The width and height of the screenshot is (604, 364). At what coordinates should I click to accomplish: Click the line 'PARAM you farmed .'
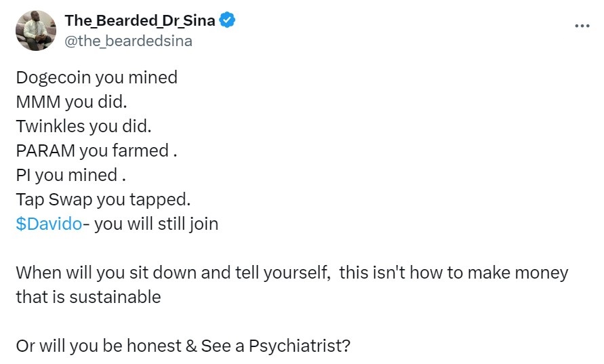(96, 150)
